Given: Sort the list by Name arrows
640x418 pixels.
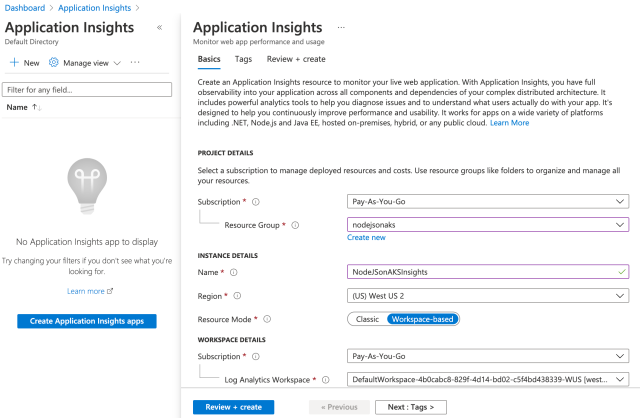Looking at the screenshot, I should [37, 107].
